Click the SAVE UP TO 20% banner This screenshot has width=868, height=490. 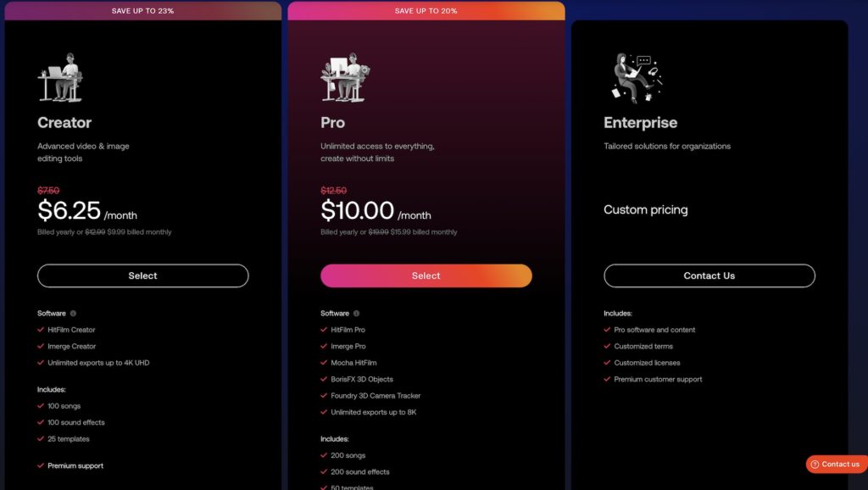coord(426,10)
